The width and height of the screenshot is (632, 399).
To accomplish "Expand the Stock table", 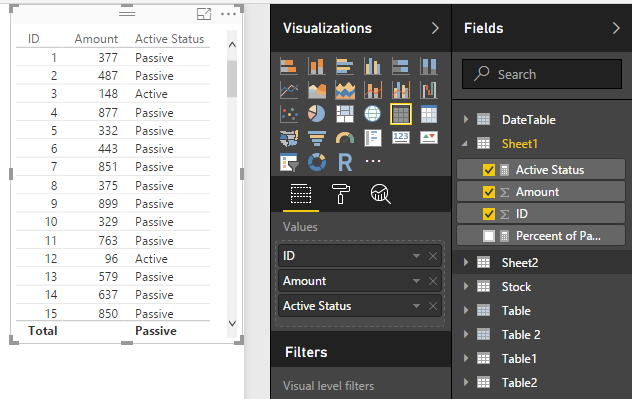I will 466,287.
